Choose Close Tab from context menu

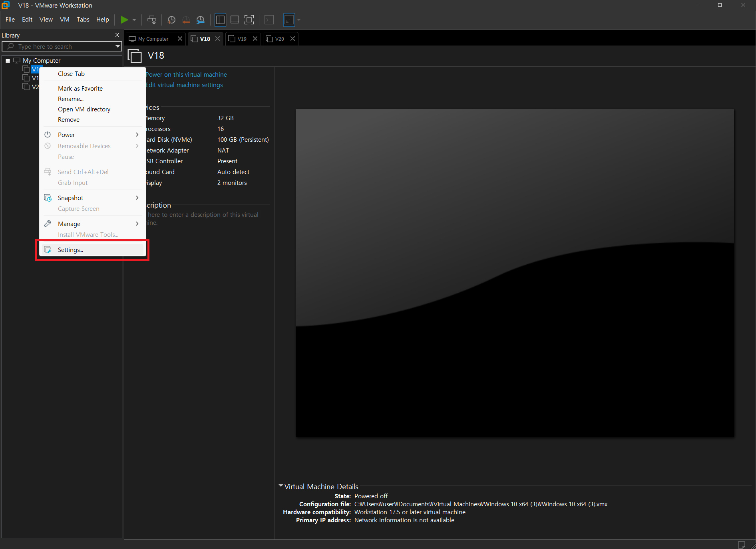(x=92, y=73)
